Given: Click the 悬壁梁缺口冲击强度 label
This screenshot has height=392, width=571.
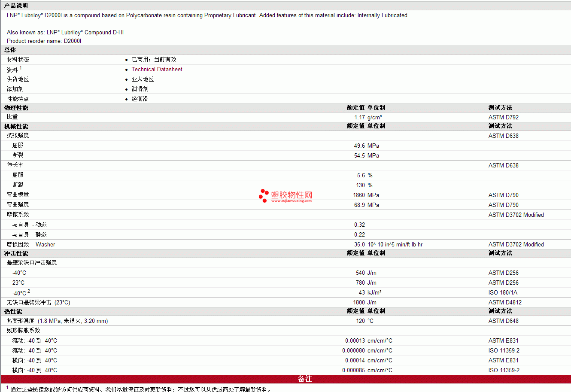Looking at the screenshot, I should pyautogui.click(x=32, y=262).
